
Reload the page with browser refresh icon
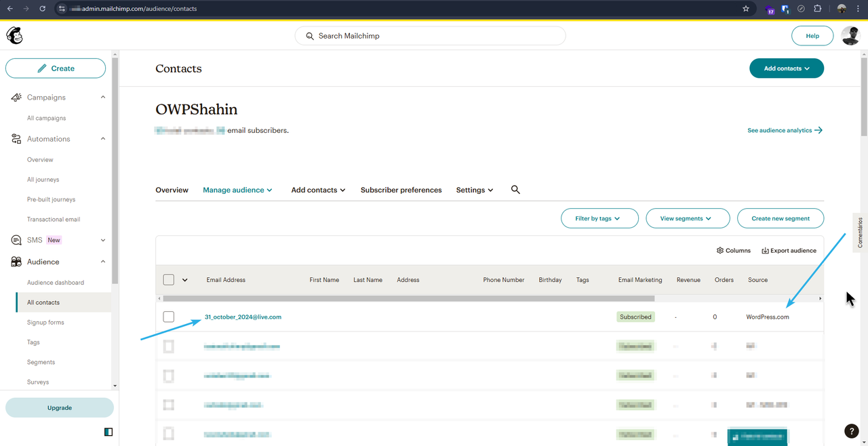[x=42, y=9]
